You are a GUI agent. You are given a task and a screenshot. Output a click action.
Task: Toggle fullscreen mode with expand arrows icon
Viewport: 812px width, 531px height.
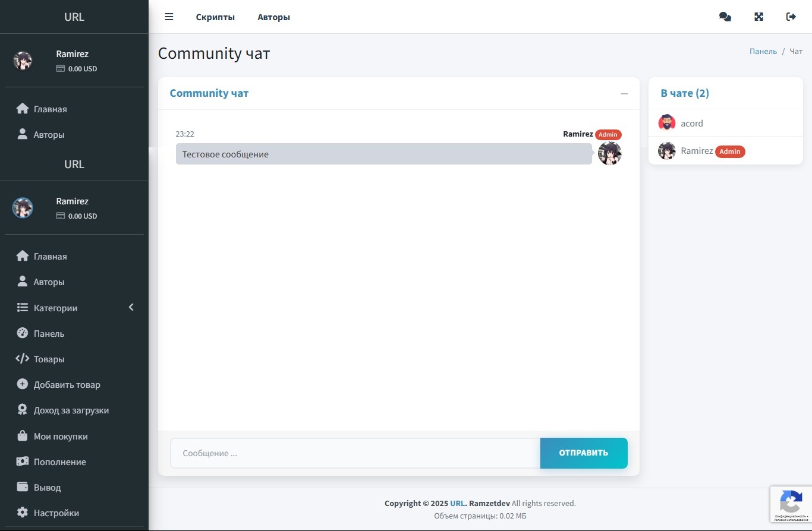[759, 17]
